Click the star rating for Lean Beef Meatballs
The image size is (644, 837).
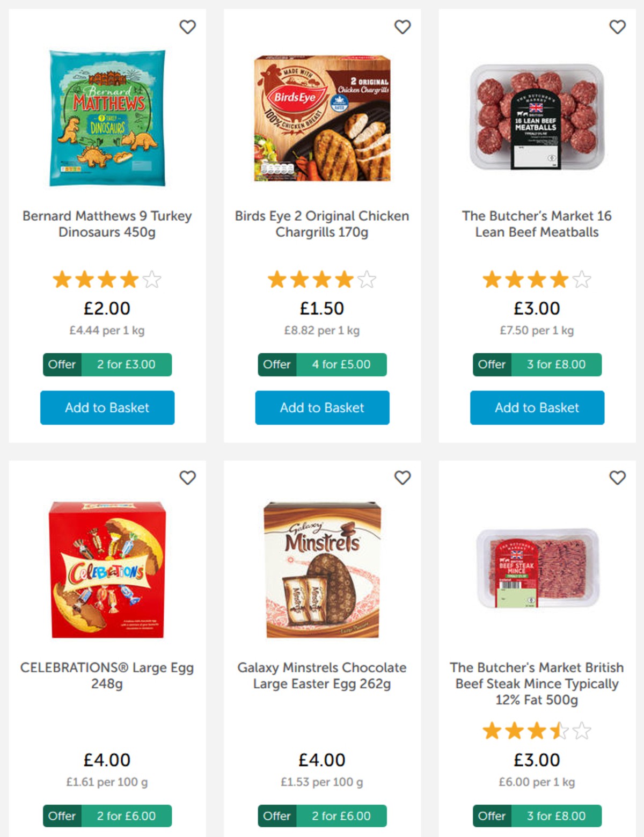(536, 280)
